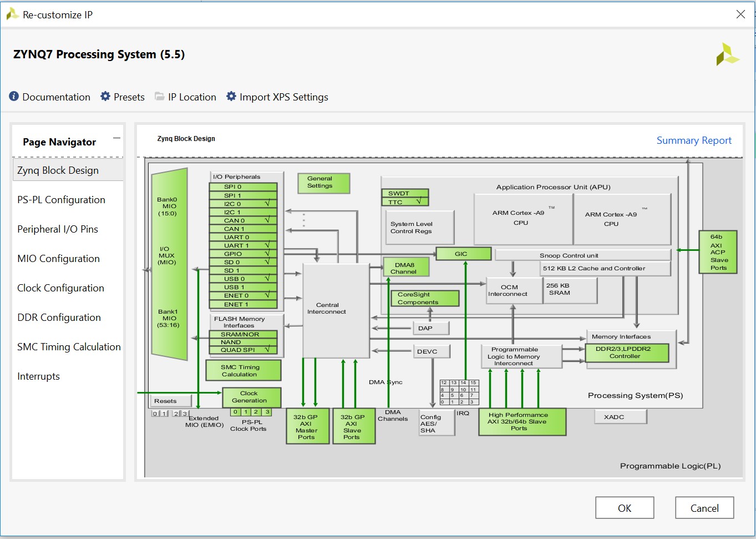Screen dimensions: 756x539
Task: Click the Presets gear icon
Action: click(105, 97)
